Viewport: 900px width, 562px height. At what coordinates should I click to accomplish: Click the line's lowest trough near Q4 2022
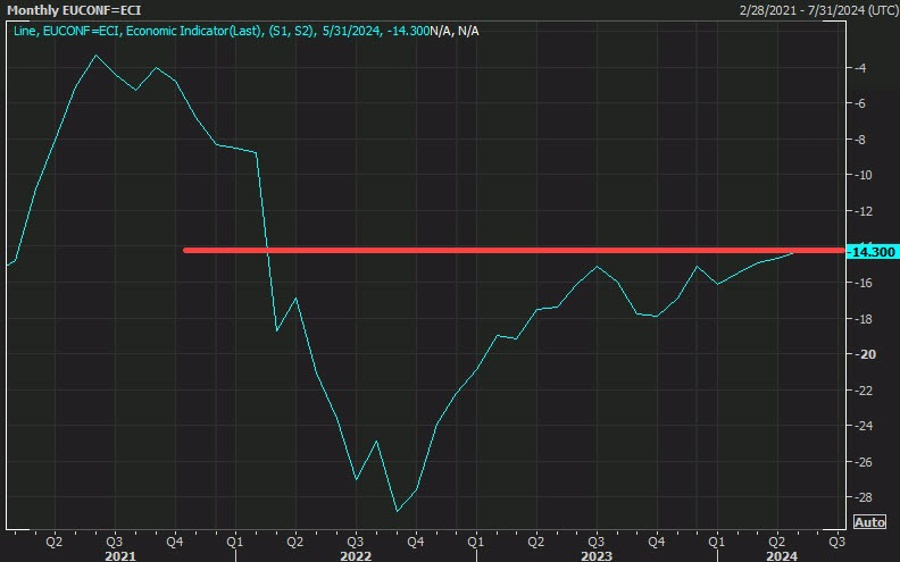coord(397,511)
